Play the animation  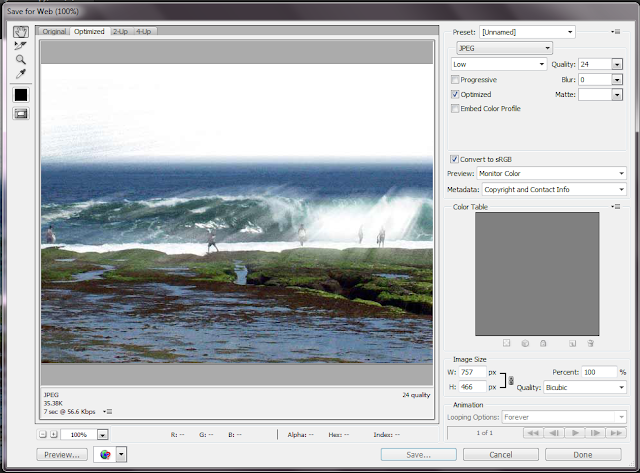click(575, 433)
